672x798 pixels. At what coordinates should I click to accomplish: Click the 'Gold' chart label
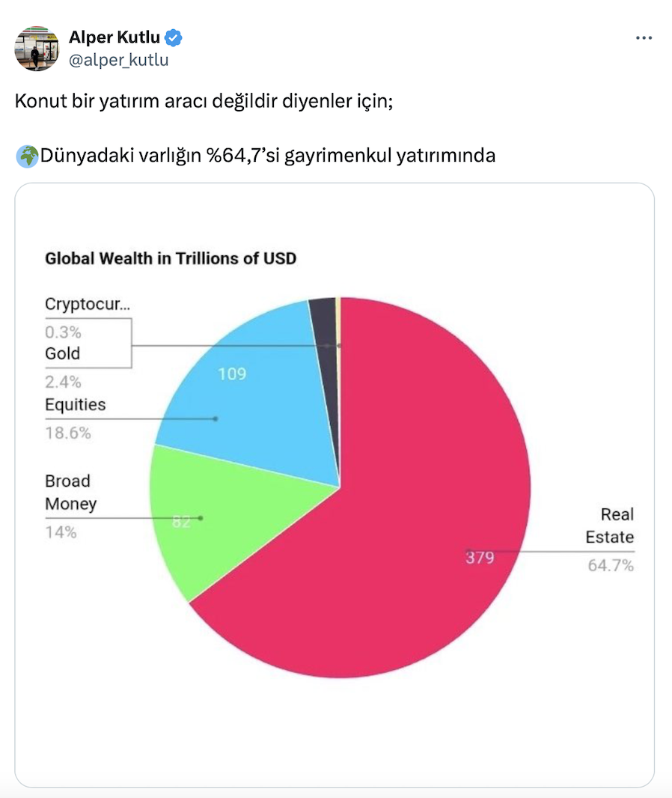pyautogui.click(x=62, y=353)
